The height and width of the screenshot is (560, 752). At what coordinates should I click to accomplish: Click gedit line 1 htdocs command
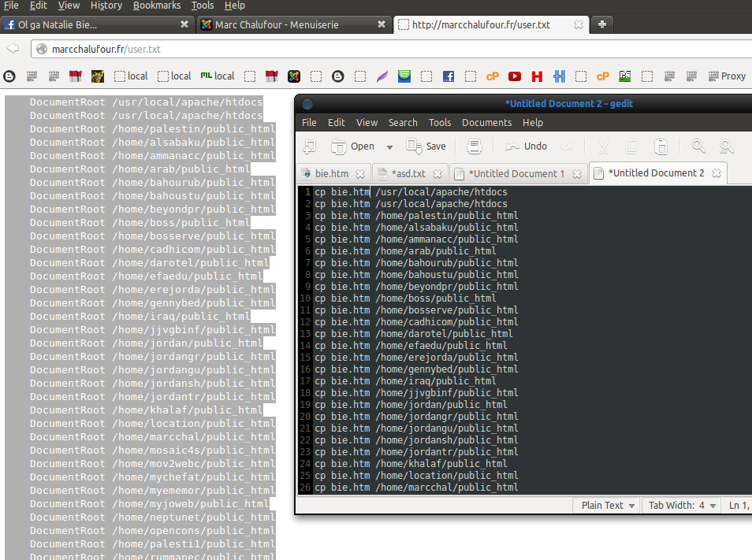(411, 192)
